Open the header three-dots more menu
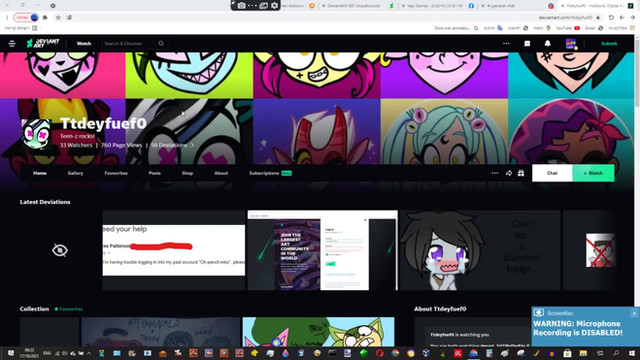Viewport: 640px width, 360px height. [x=506, y=43]
